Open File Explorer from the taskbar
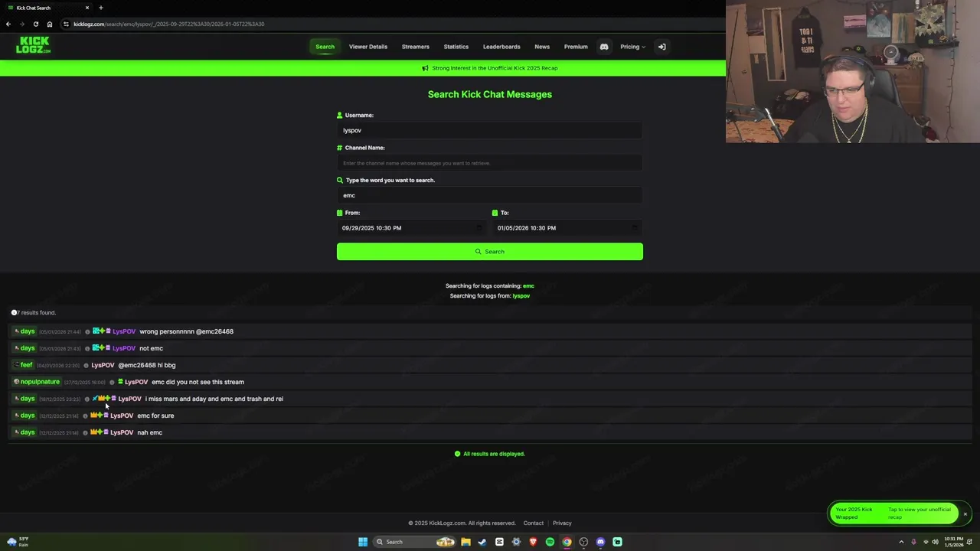The image size is (980, 551). click(465, 542)
